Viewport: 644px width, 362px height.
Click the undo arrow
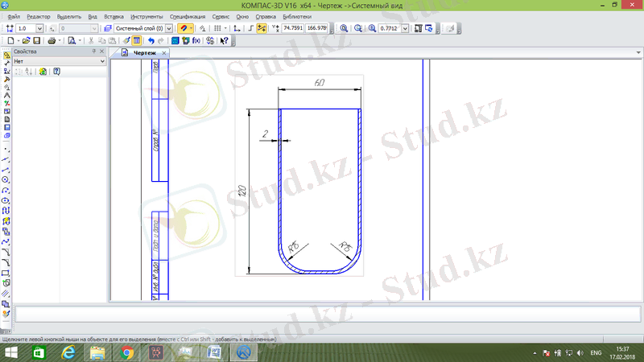[x=151, y=41]
